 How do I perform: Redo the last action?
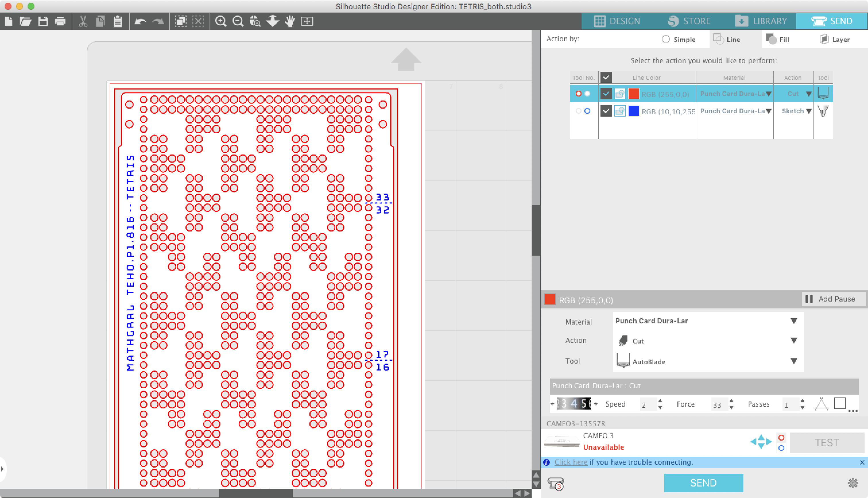click(x=158, y=21)
